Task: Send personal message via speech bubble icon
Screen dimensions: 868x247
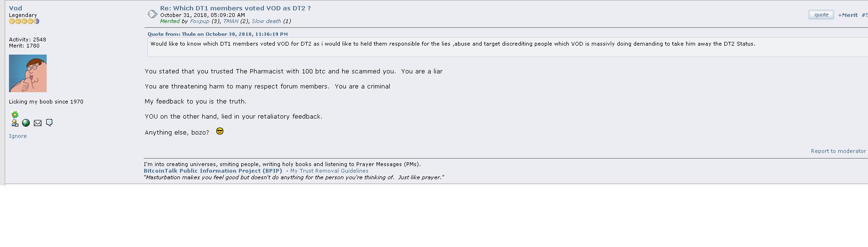Action: tap(49, 123)
